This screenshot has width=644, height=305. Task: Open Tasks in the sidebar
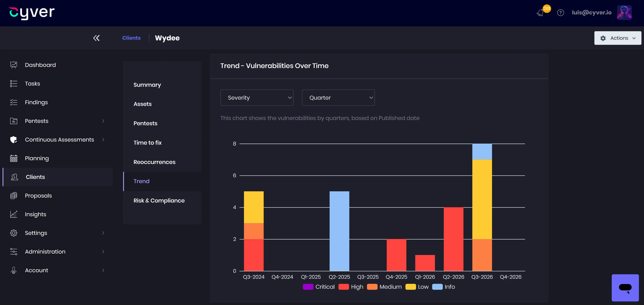point(32,83)
